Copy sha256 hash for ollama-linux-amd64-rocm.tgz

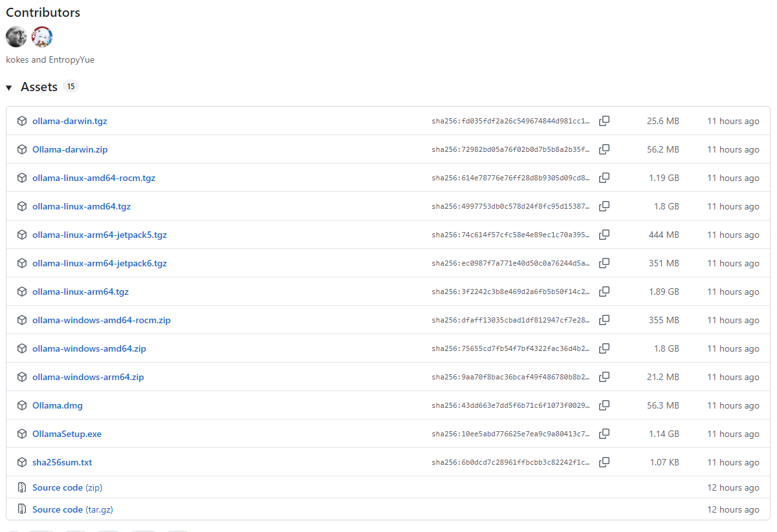click(604, 178)
